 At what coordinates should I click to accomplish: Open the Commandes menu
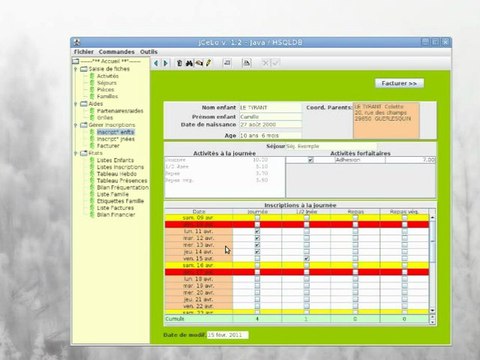[117, 52]
